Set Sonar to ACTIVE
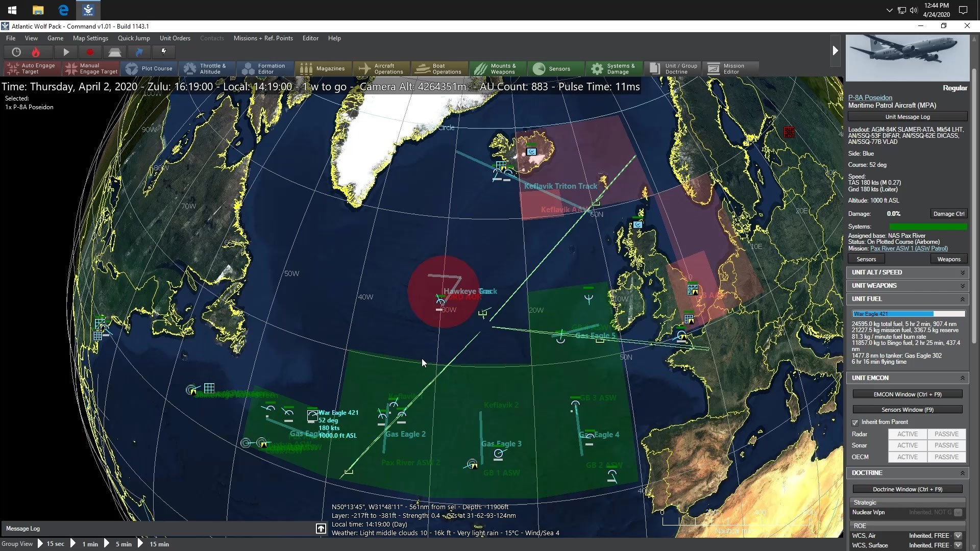 point(908,445)
